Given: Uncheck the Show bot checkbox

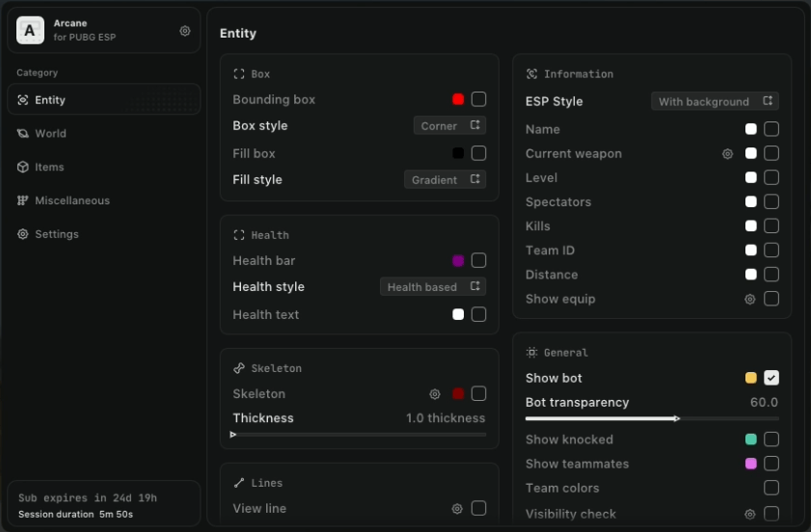Looking at the screenshot, I should pyautogui.click(x=771, y=378).
